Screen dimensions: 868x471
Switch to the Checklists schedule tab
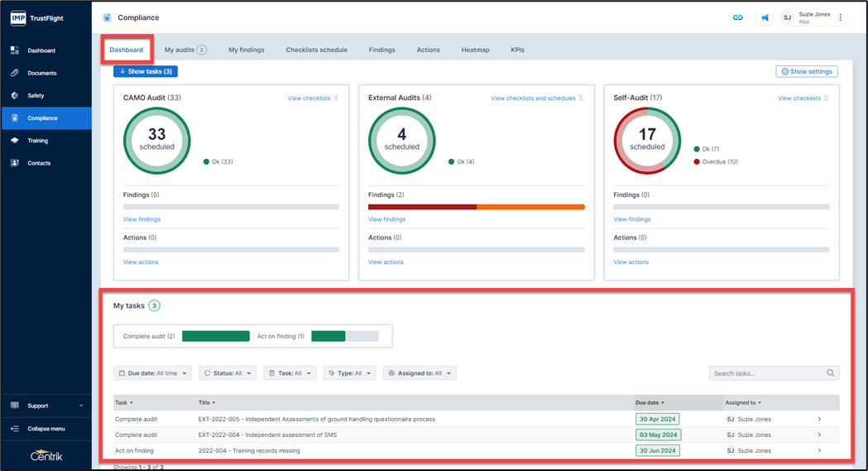pos(317,50)
